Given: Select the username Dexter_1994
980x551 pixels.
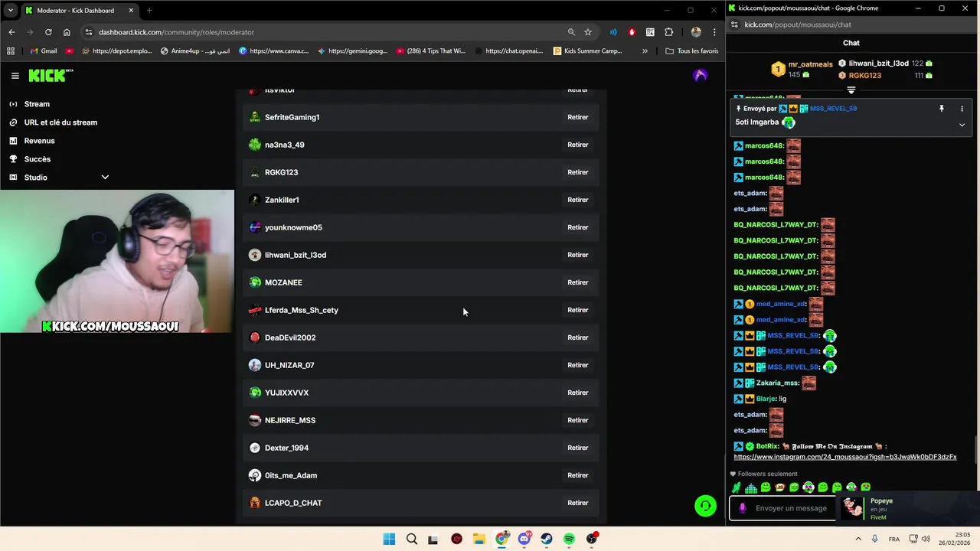Looking at the screenshot, I should 286,448.
